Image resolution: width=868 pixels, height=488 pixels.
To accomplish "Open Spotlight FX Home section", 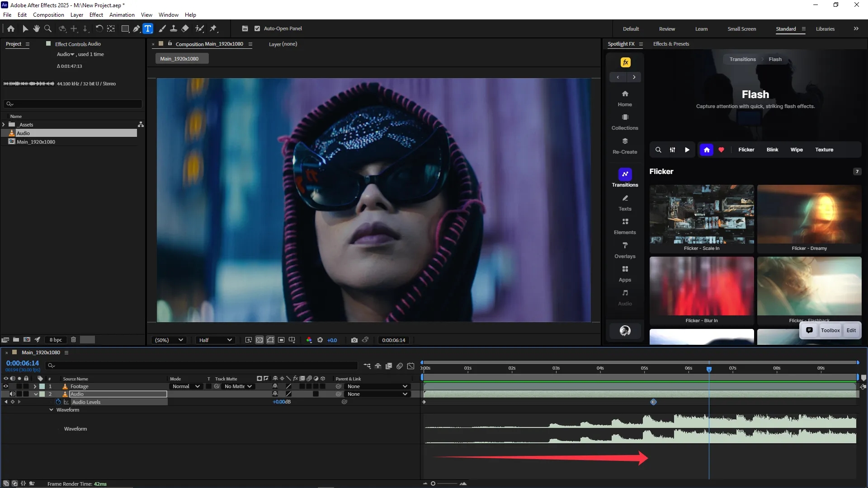I will (625, 98).
